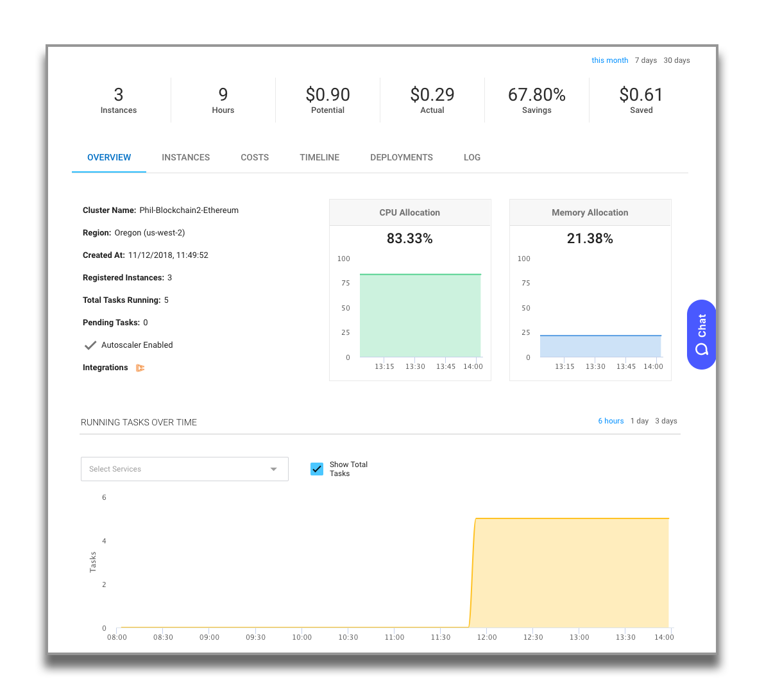
Task: Select the 'this month' date range
Action: pos(609,60)
